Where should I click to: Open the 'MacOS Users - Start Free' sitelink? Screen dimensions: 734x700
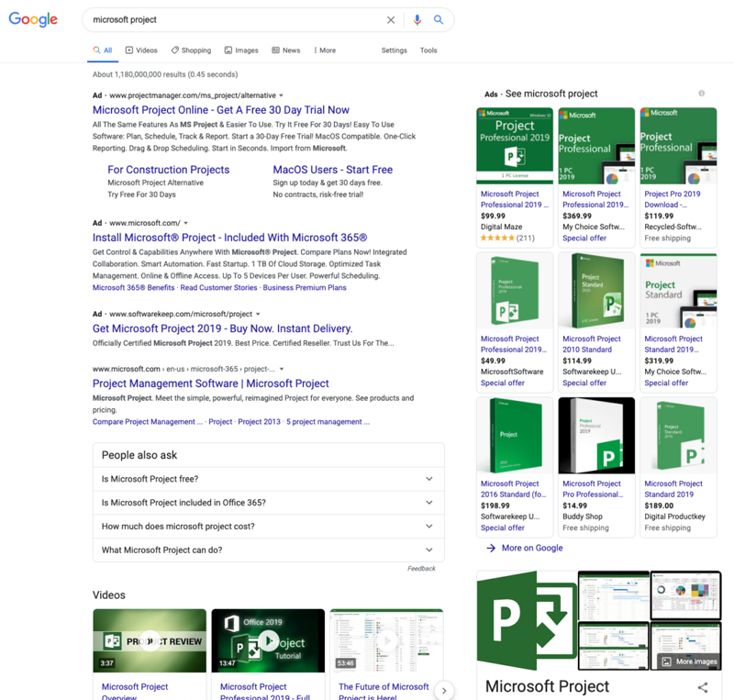333,170
